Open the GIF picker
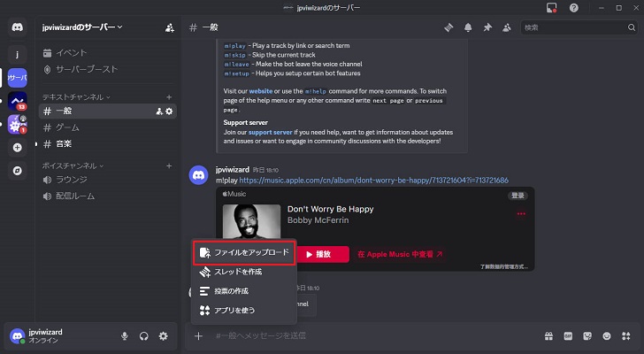Image resolution: width=644 pixels, height=354 pixels. pyautogui.click(x=568, y=336)
